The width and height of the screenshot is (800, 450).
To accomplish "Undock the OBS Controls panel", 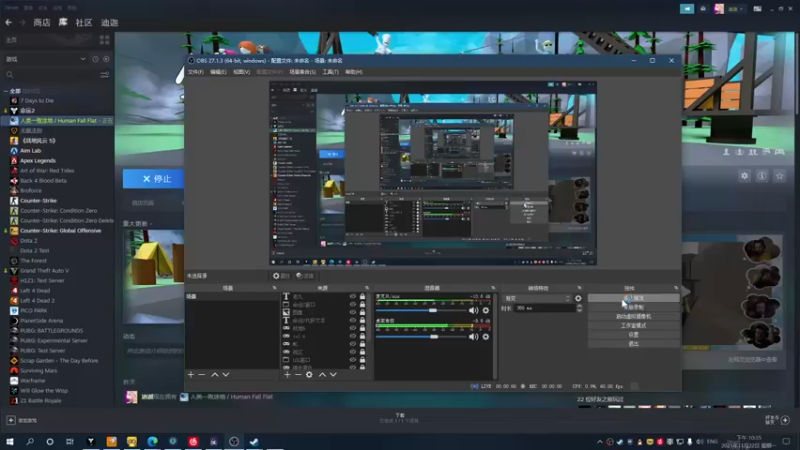I will [676, 288].
